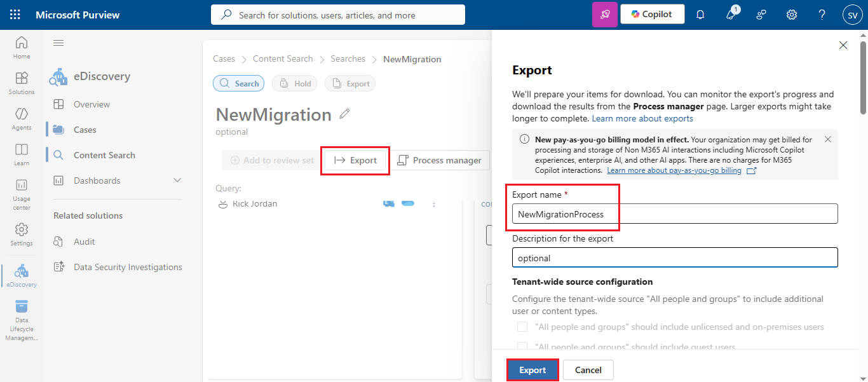Click the top search box
Viewport: 868px width, 382px height.
tap(338, 15)
